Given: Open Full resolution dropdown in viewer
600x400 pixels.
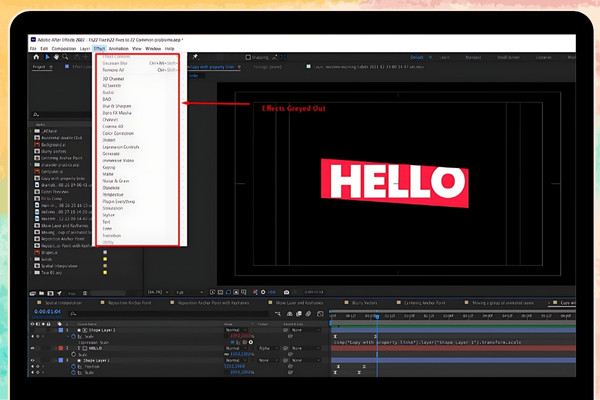Looking at the screenshot, I should coord(189,292).
